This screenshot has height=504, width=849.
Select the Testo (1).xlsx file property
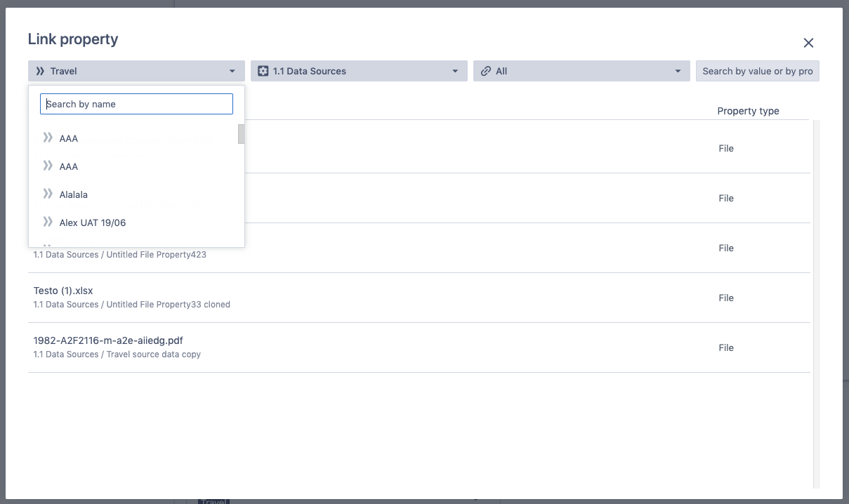(x=63, y=291)
